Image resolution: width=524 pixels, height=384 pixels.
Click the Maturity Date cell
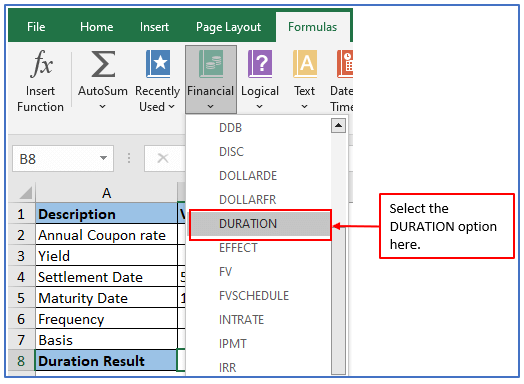tap(106, 298)
